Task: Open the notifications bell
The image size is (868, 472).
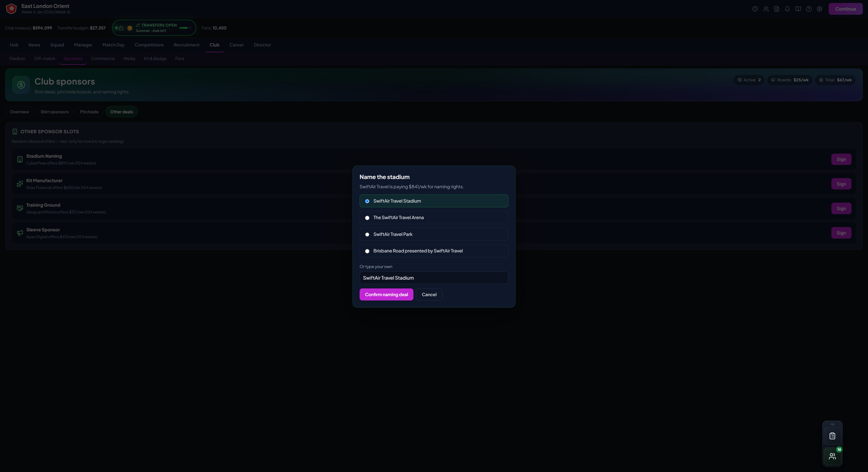Action: click(787, 9)
